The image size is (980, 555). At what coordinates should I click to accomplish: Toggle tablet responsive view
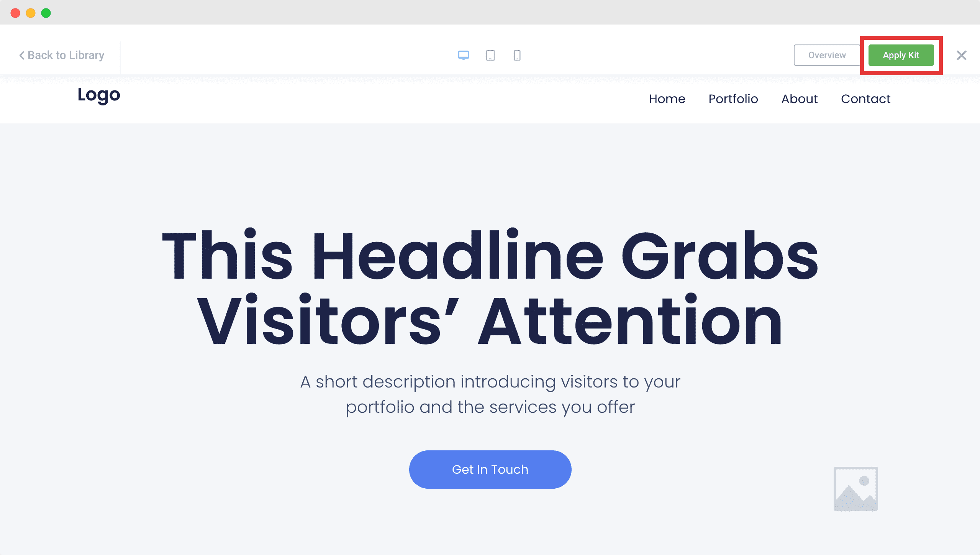click(x=490, y=55)
